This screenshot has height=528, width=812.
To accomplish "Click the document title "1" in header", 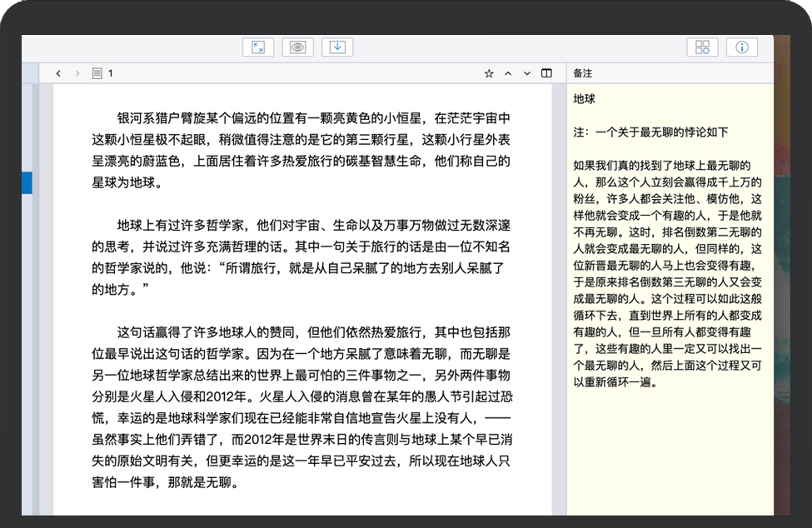I will coord(111,73).
